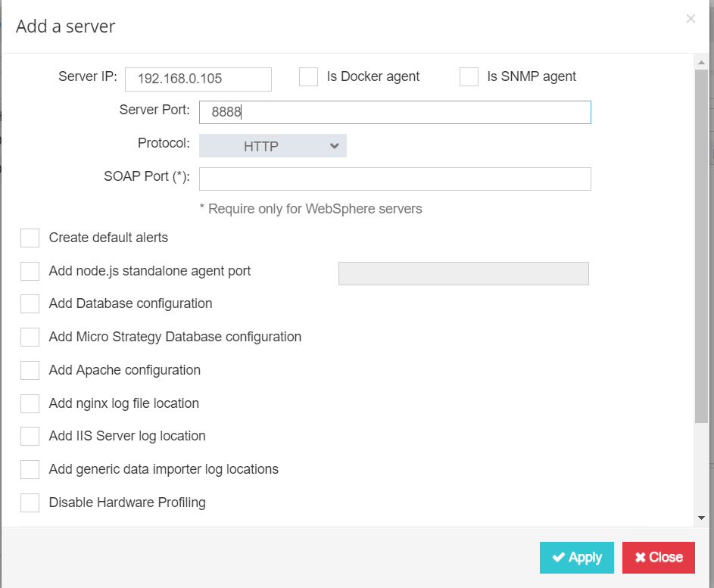Tick Add node.js standalone agent port
Screen dimensions: 714x588
coord(30,271)
